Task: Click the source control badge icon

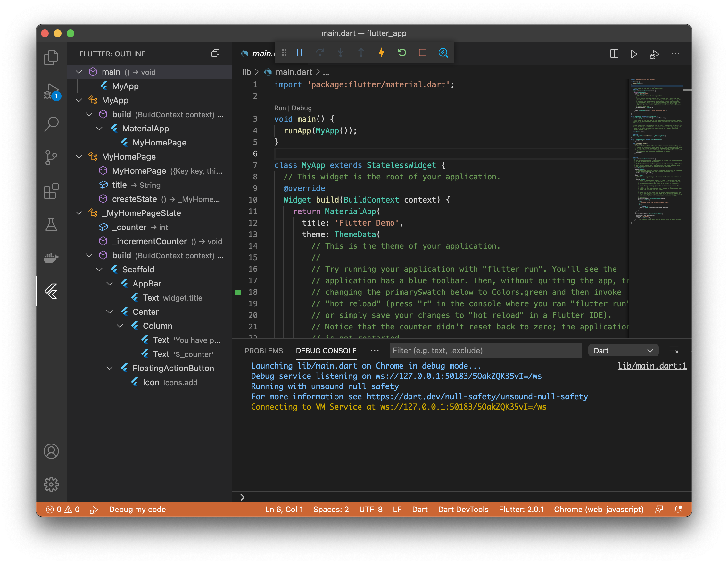Action: pyautogui.click(x=51, y=157)
